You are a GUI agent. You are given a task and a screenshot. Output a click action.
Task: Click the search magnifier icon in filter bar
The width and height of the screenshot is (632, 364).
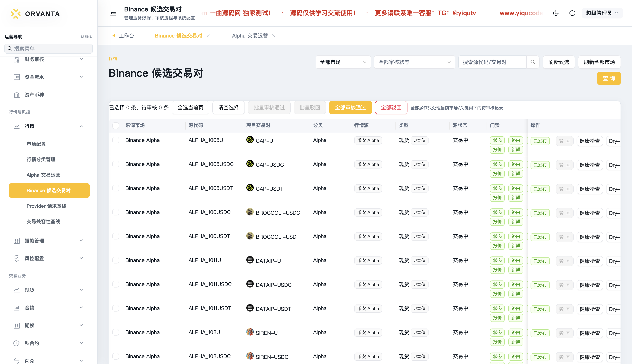pos(533,62)
